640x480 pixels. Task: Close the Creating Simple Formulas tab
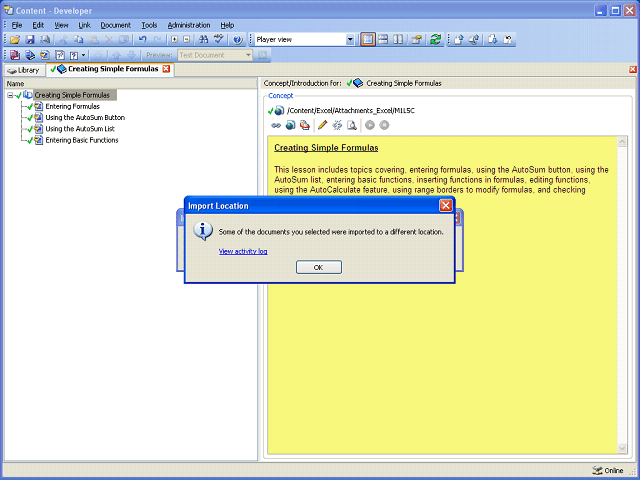[166, 69]
